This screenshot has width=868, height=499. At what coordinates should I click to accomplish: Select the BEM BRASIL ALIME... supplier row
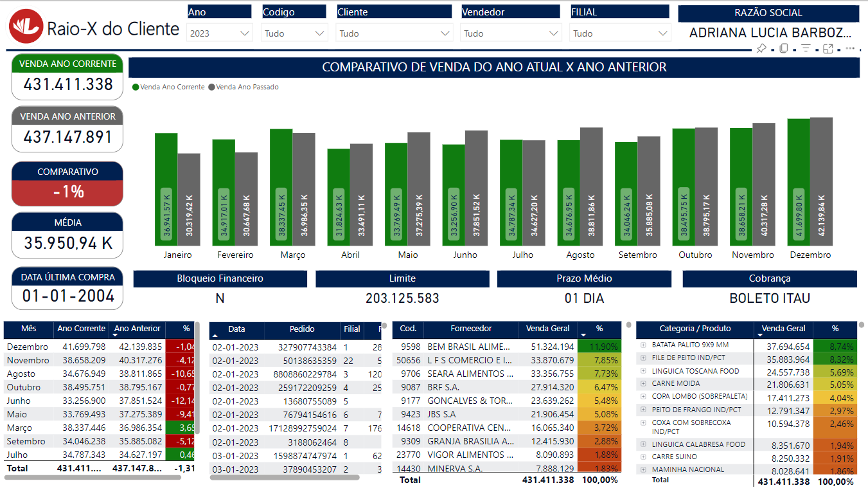tap(506, 347)
